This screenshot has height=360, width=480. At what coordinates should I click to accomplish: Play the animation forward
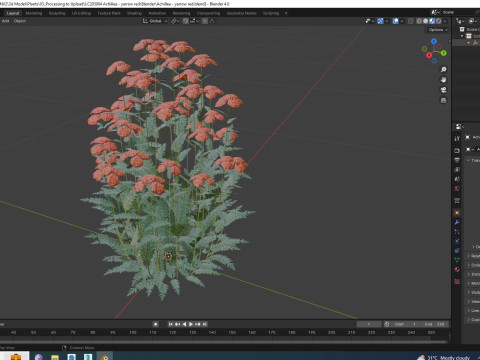point(191,324)
